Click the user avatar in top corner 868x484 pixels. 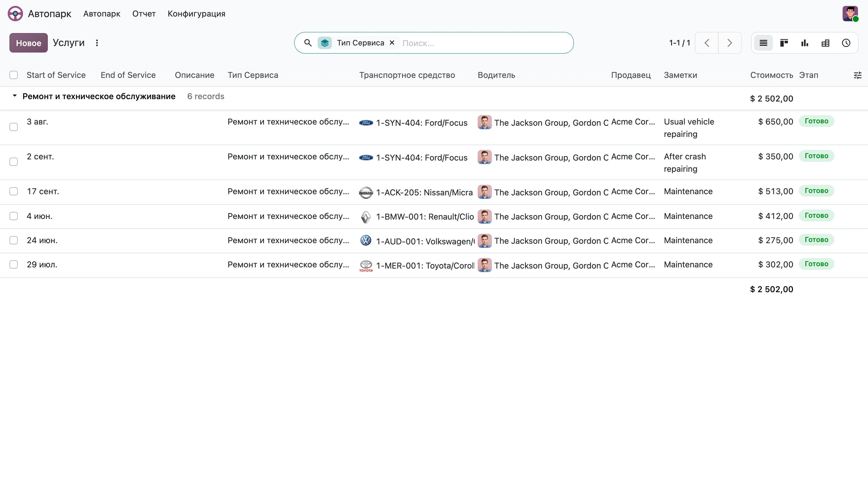[850, 14]
